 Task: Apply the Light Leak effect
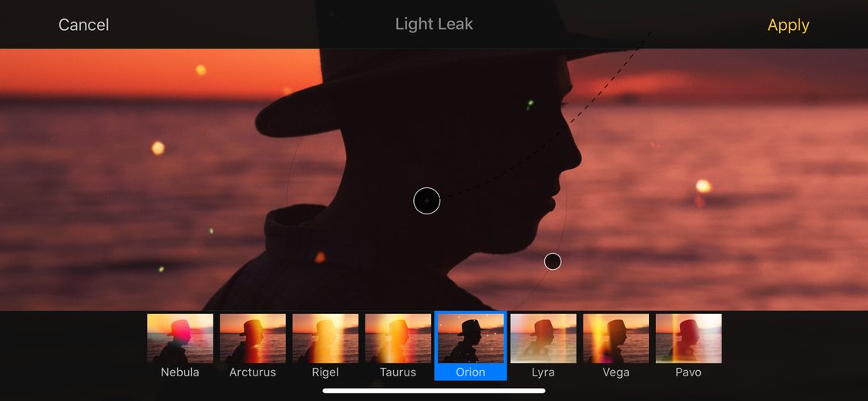point(789,25)
